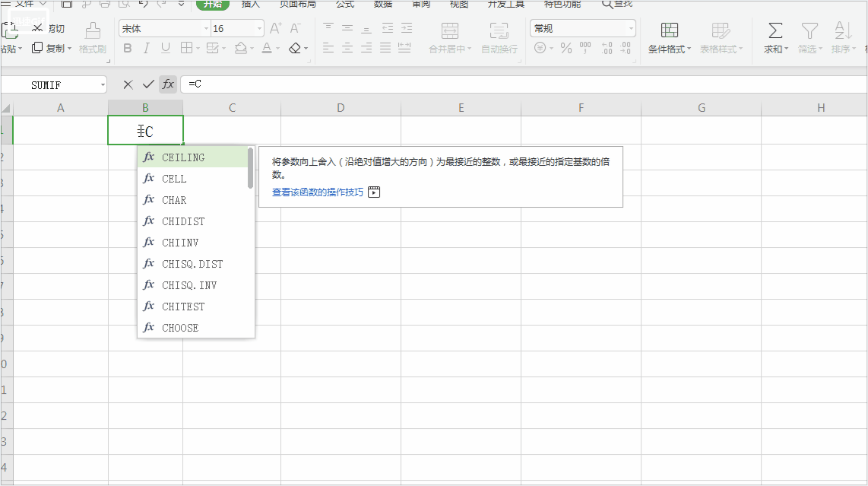This screenshot has height=486, width=868.
Task: Expand the borders dropdown arrow
Action: [x=198, y=49]
